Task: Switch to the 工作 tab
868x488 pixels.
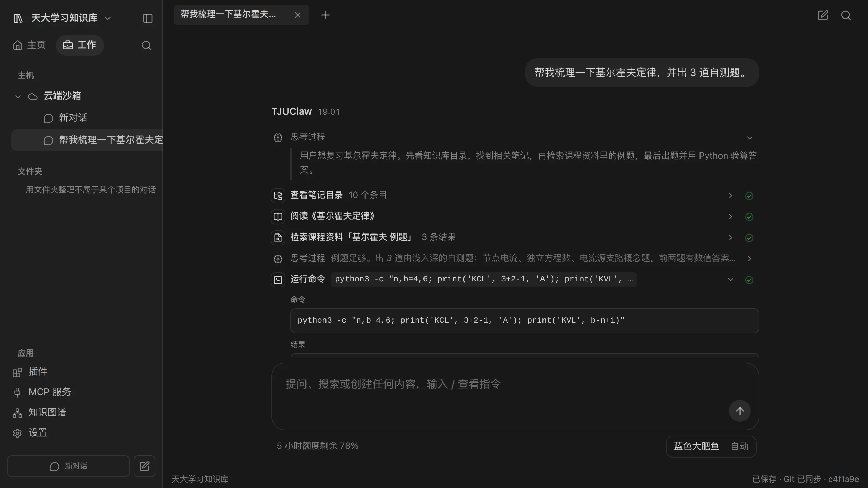Action: click(80, 45)
